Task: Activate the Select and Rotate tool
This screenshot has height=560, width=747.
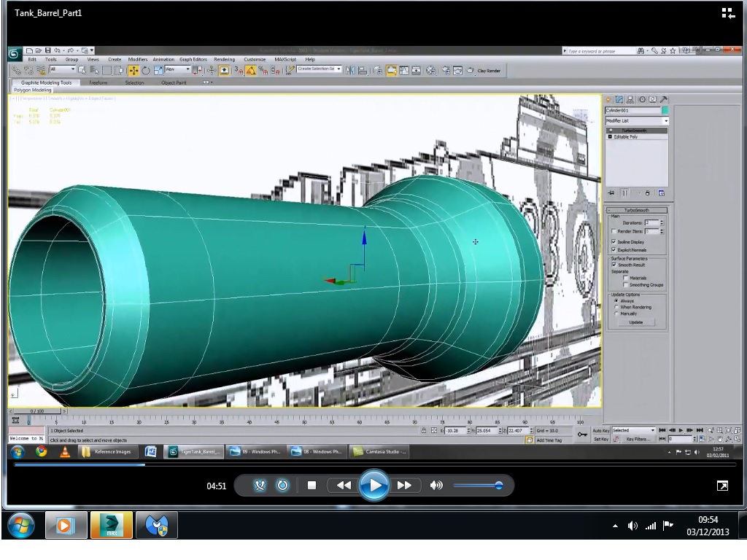Action: coord(145,70)
